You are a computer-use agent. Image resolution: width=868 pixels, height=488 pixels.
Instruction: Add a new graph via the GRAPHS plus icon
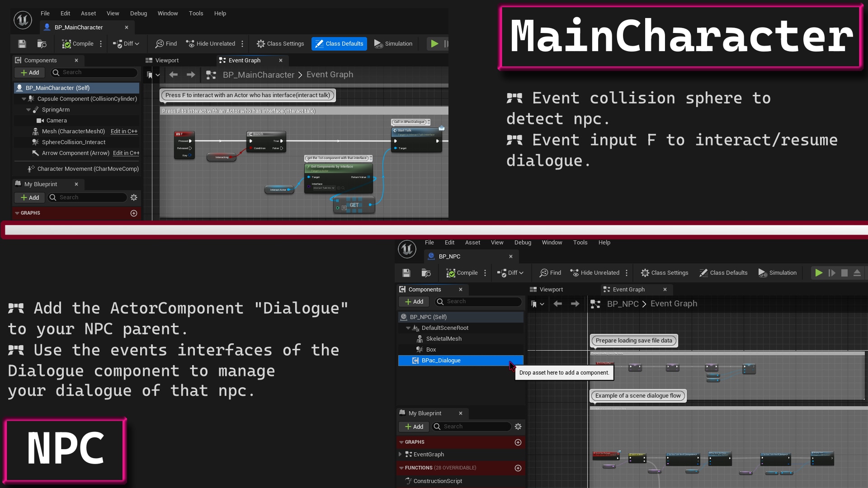tap(134, 213)
